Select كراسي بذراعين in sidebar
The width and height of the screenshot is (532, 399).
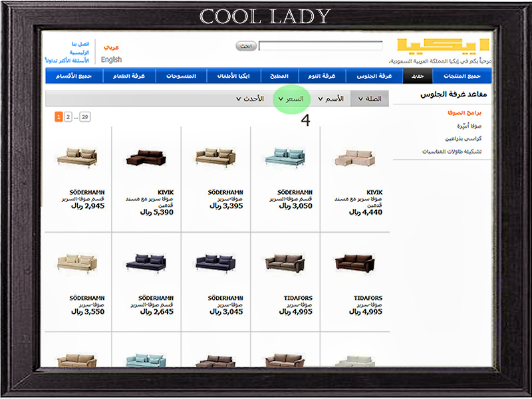tap(463, 139)
